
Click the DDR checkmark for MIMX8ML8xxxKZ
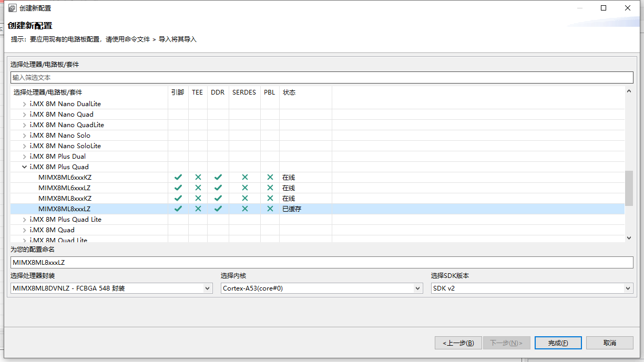pyautogui.click(x=218, y=199)
